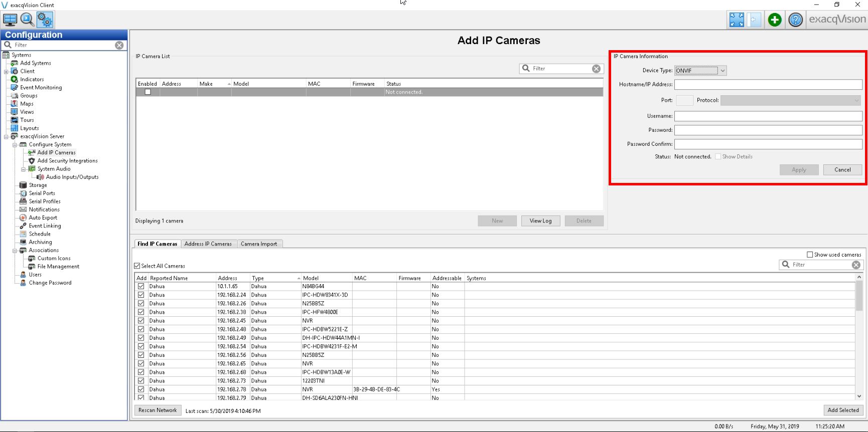Click the green plus add icon
The image size is (868, 432).
point(775,20)
